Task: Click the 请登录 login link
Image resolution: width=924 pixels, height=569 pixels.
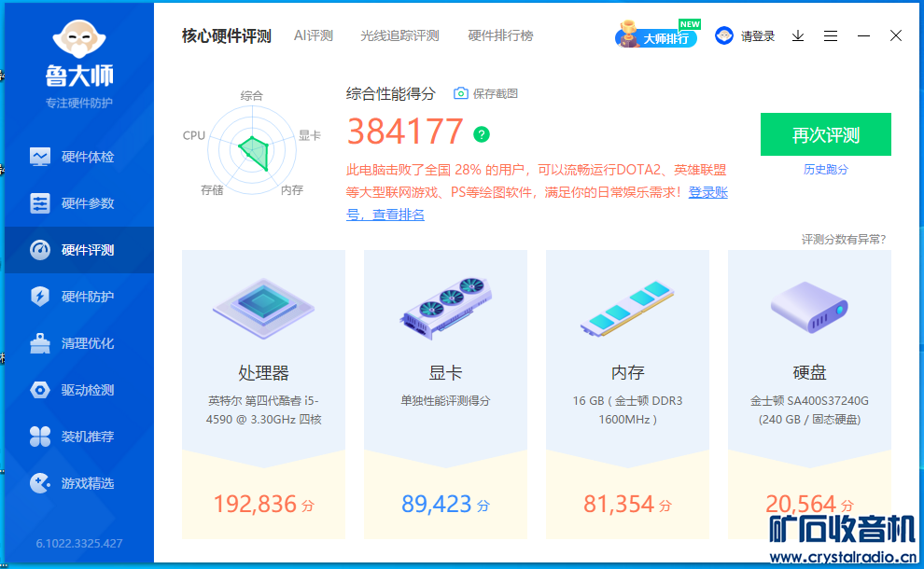Action: 757,36
